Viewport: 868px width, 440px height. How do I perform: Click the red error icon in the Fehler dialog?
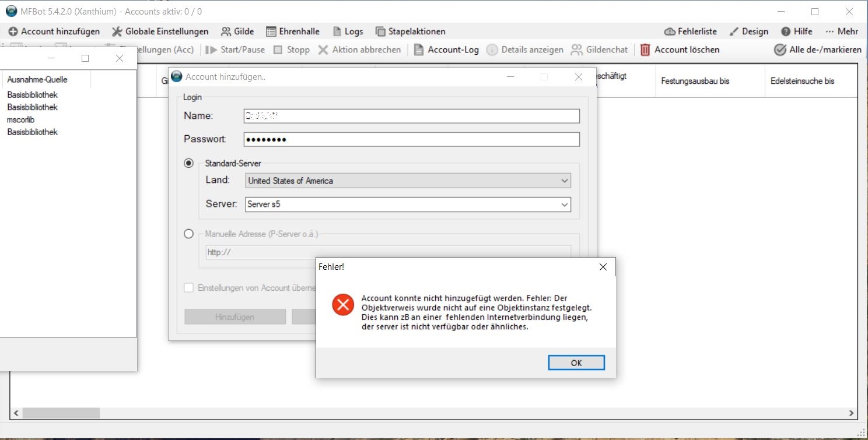(343, 305)
